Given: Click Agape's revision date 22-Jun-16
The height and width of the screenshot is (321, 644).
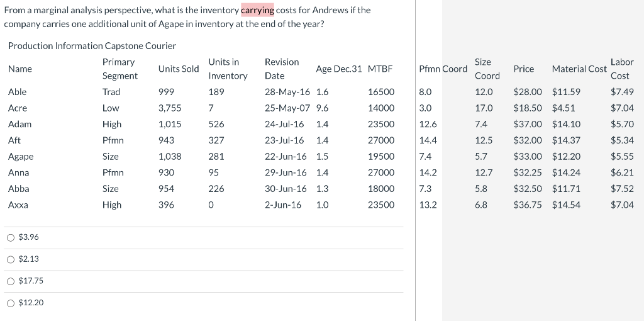Looking at the screenshot, I should [x=286, y=157].
